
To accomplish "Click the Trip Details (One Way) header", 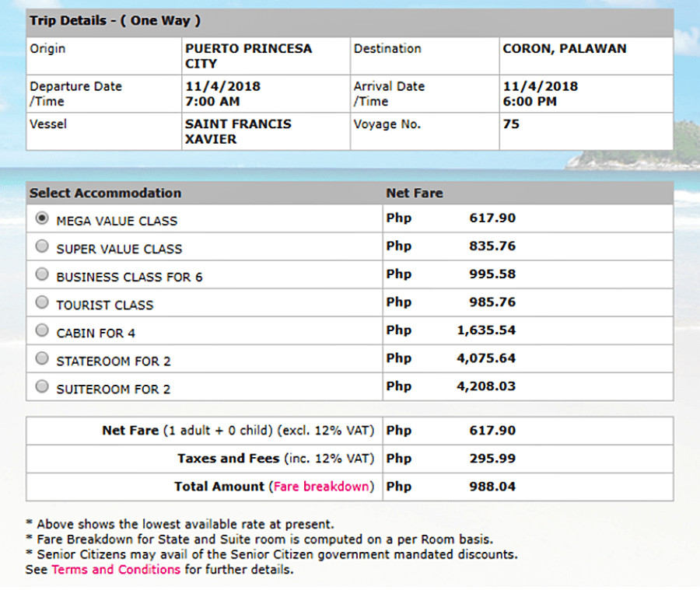I will [x=115, y=21].
